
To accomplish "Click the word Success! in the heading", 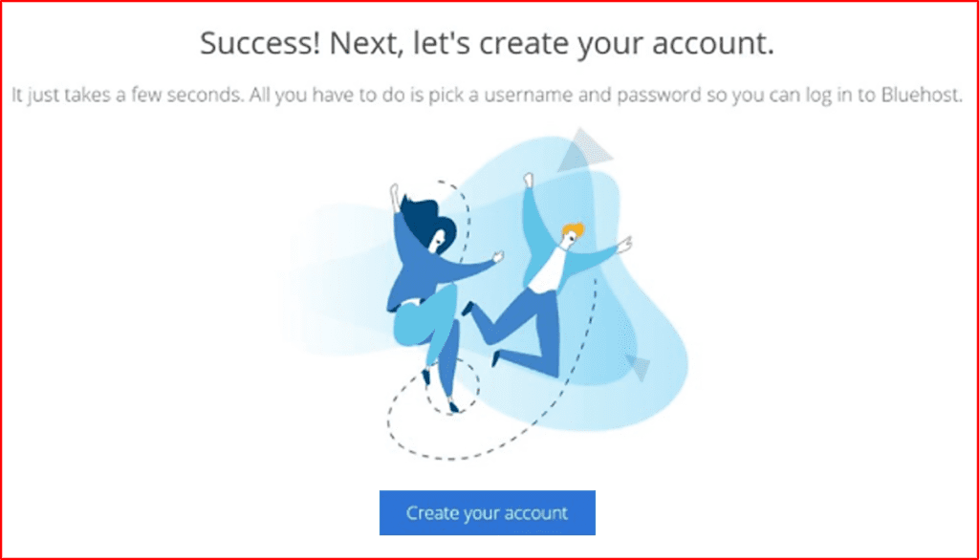I will (260, 43).
